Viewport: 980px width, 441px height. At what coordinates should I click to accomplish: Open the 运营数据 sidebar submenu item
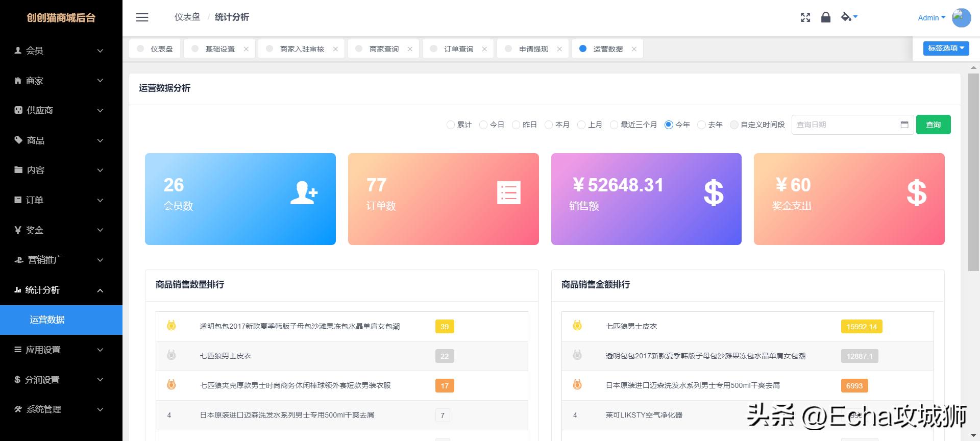tap(61, 320)
